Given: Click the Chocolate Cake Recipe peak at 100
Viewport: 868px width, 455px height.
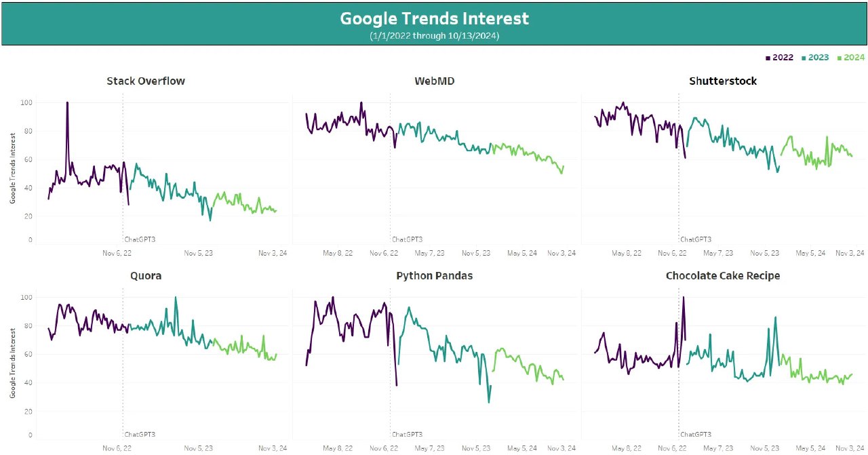Looking at the screenshot, I should point(683,298).
